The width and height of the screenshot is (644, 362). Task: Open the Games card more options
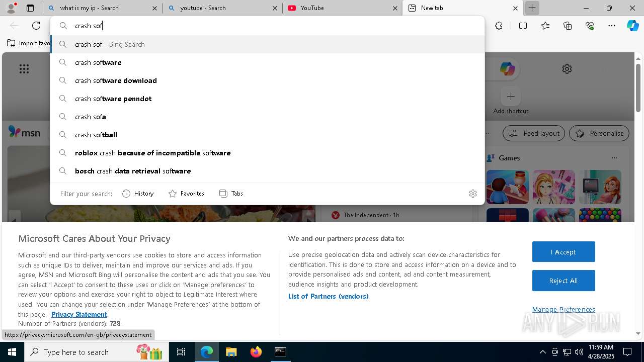point(614,158)
